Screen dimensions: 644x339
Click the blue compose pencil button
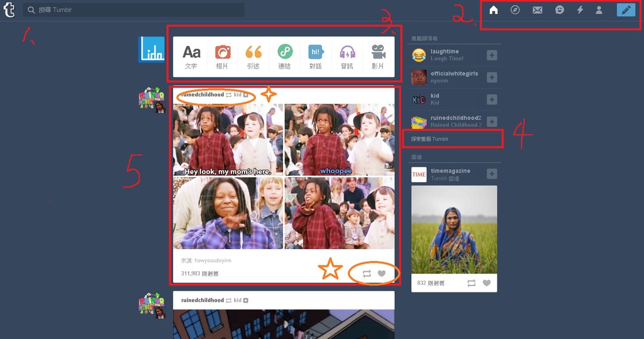(626, 10)
